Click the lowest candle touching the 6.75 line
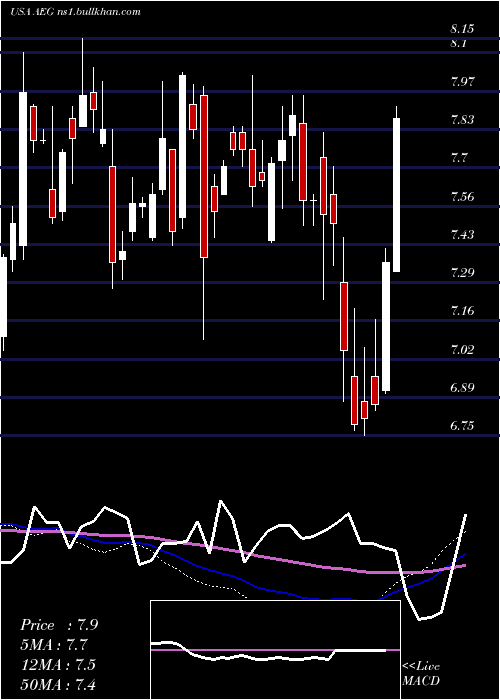Viewport: 500px width, 700px height. click(364, 410)
